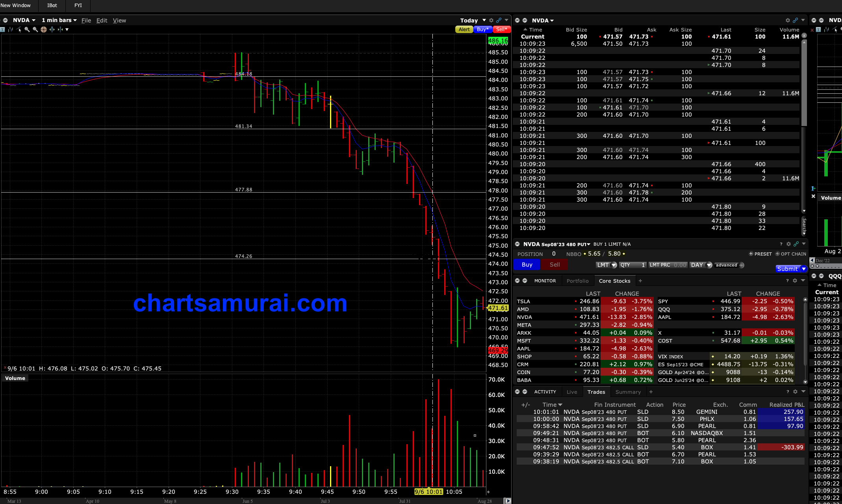Select the TSLA row in Core Stocks

[x=584, y=301]
